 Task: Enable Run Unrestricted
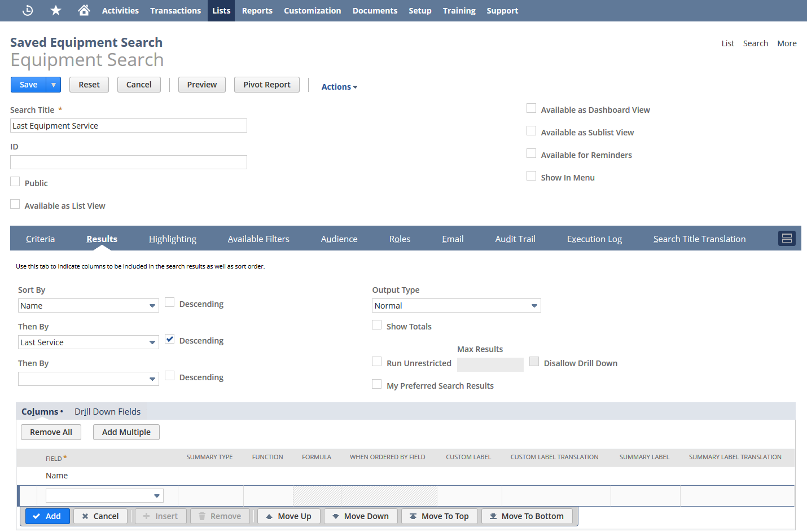377,362
